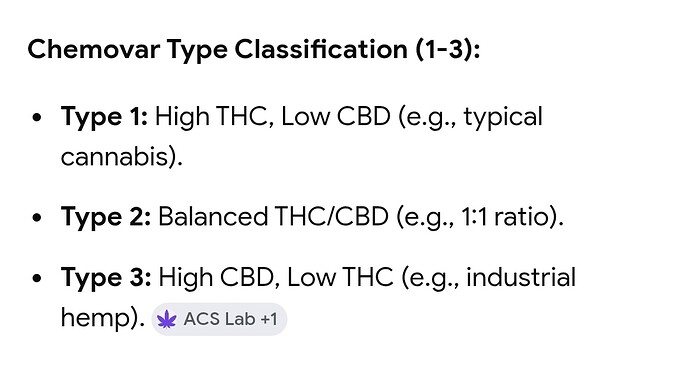This screenshot has width=690, height=378.
Task: Select the bold Type 2: label
Action: click(x=106, y=217)
